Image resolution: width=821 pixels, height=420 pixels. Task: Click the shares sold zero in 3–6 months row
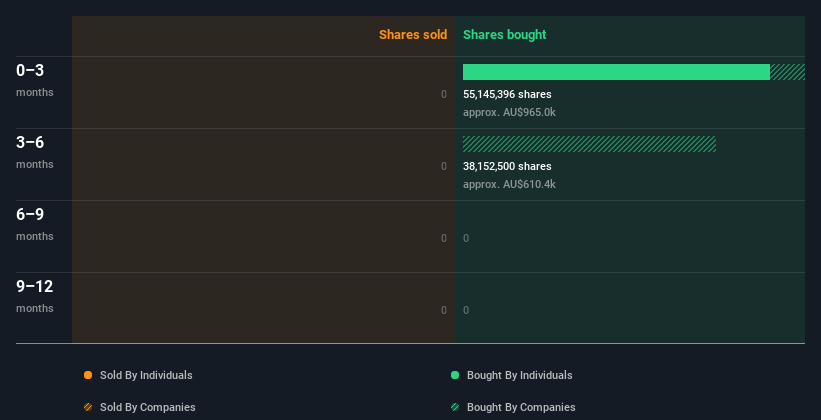pyautogui.click(x=444, y=166)
